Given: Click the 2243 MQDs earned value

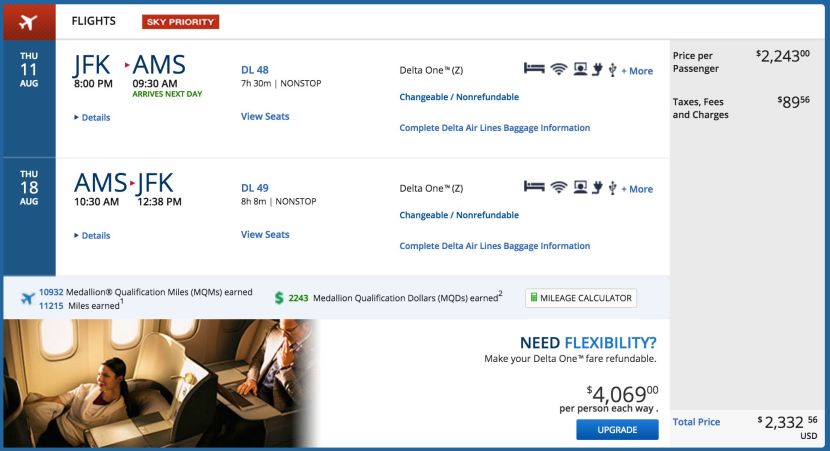Looking at the screenshot, I should click(x=298, y=298).
